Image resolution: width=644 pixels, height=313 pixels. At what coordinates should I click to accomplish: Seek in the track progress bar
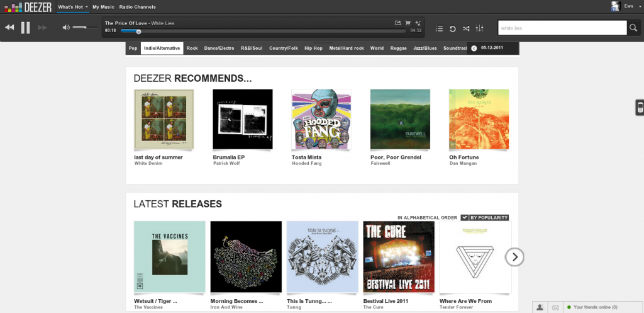(x=264, y=31)
